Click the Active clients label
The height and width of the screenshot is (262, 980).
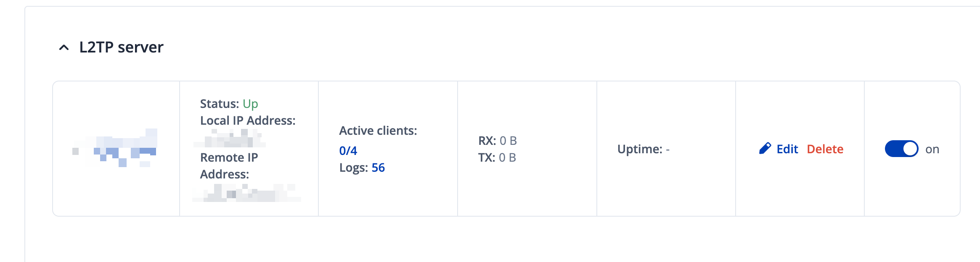point(378,131)
